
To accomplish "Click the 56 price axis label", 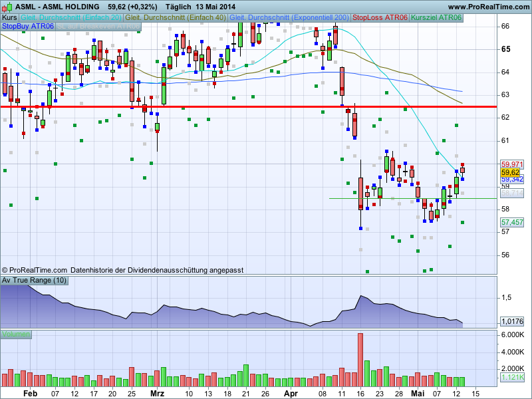I will (505, 255).
